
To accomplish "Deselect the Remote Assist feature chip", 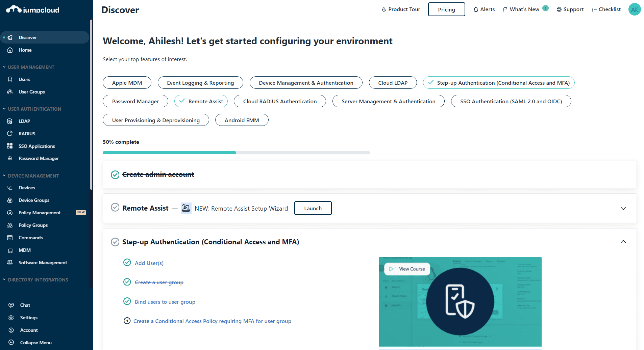I will 201,101.
